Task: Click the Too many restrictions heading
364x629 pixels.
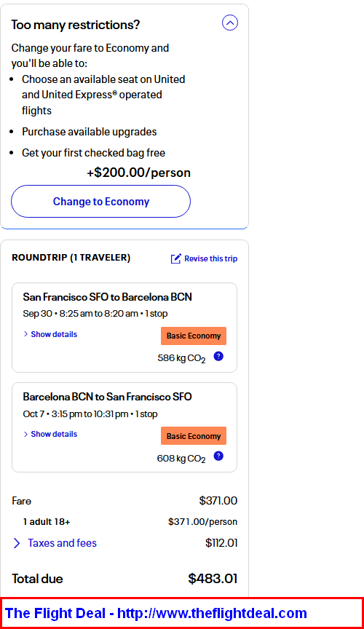Action: click(x=76, y=25)
